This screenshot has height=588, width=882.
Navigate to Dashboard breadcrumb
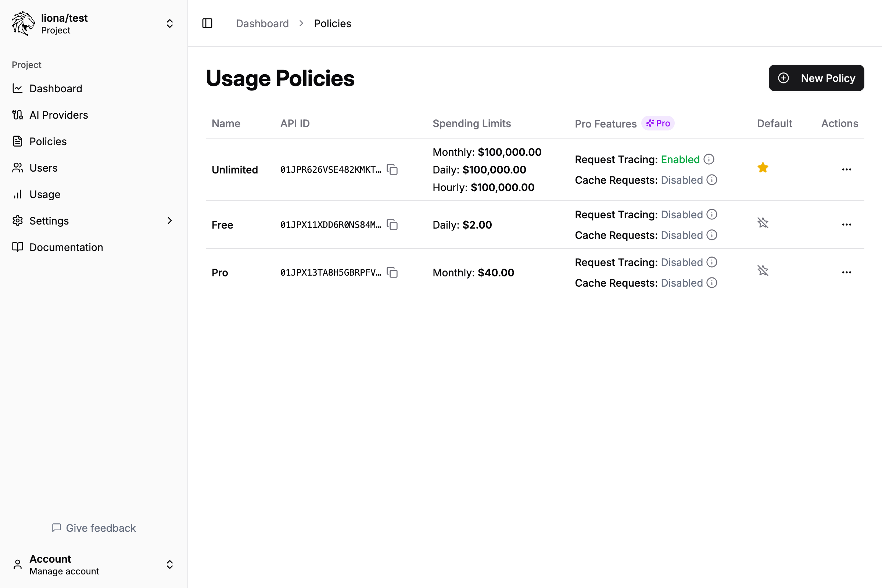click(262, 23)
